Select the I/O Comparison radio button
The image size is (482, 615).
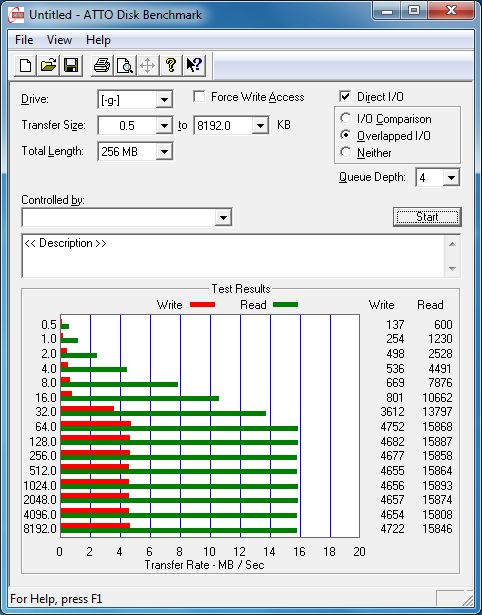(x=346, y=118)
